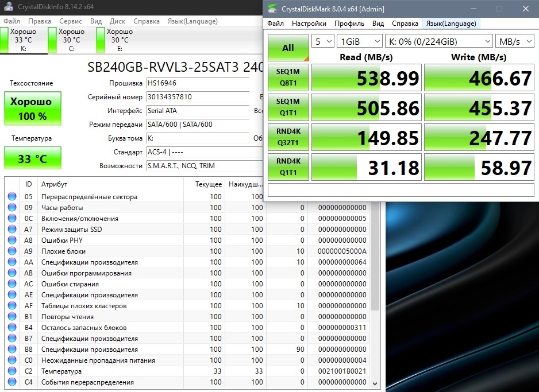Click the status orb beside Температура attribute C2
The image size is (539, 392).
click(12, 371)
